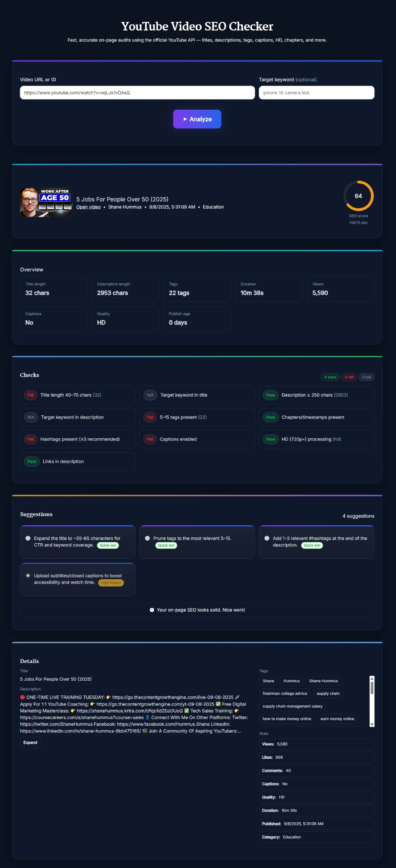
Task: Click bullet circle on Prune tags suggestion
Action: tap(147, 538)
